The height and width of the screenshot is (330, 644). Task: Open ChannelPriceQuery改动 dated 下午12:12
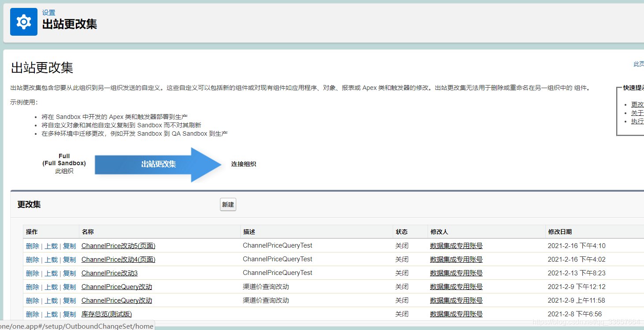(x=117, y=287)
